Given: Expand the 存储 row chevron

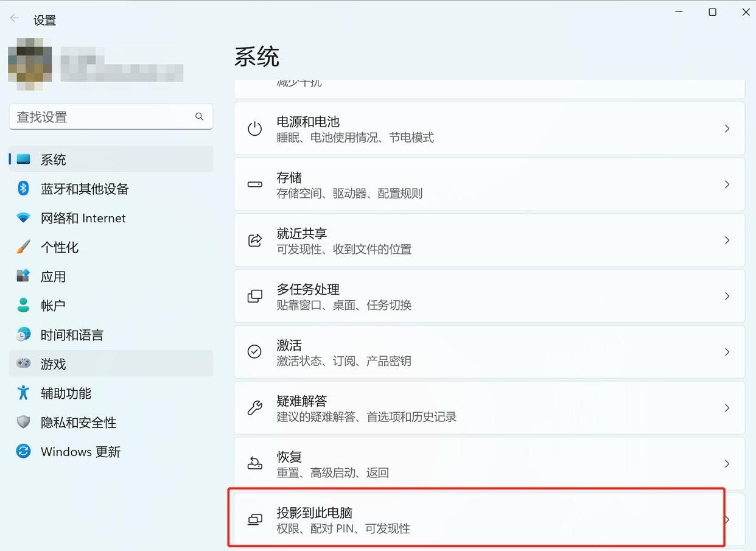Looking at the screenshot, I should click(x=727, y=184).
